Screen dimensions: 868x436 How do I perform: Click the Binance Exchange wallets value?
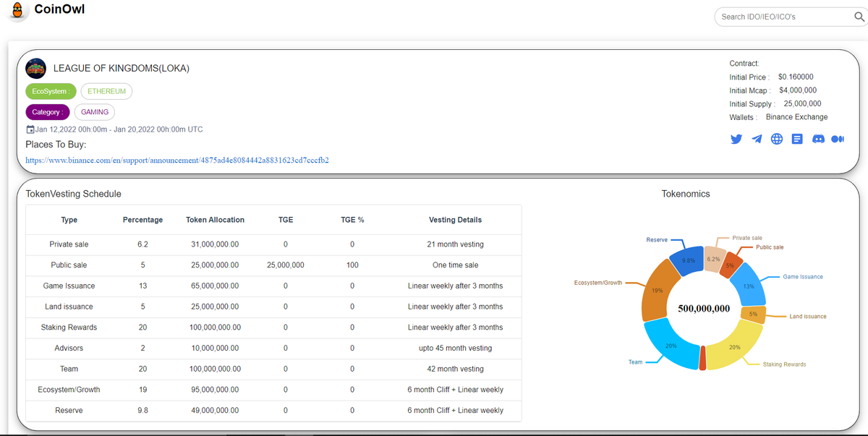coord(796,117)
